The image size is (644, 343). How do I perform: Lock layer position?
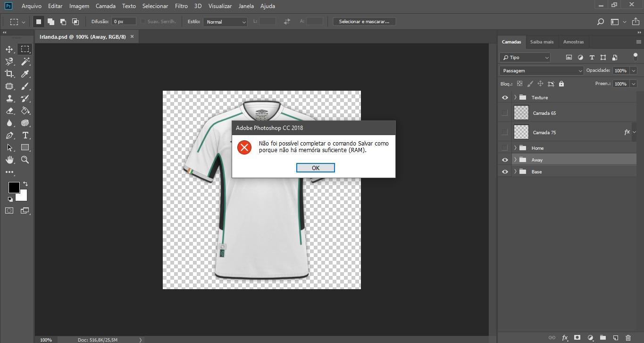coord(540,84)
